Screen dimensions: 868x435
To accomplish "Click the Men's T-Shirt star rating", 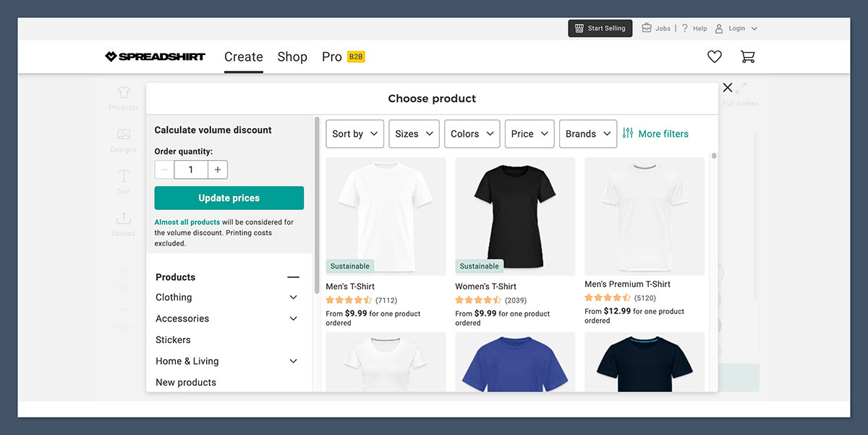I will pyautogui.click(x=349, y=300).
